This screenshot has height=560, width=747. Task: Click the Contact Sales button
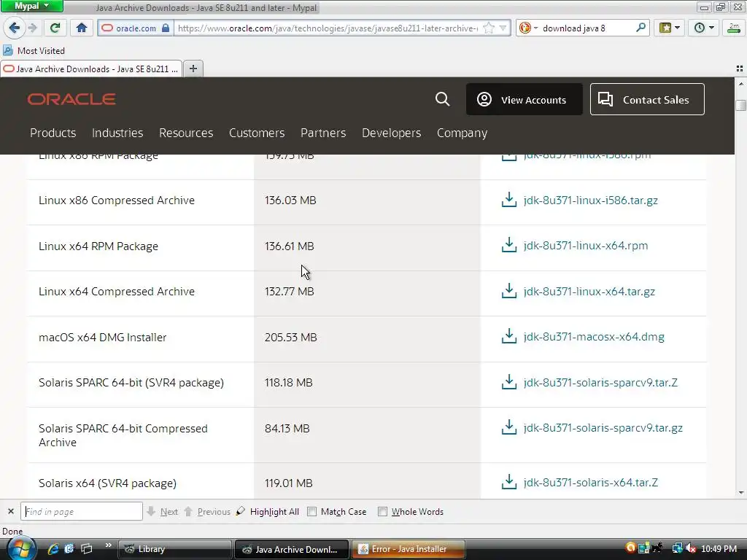pos(647,99)
